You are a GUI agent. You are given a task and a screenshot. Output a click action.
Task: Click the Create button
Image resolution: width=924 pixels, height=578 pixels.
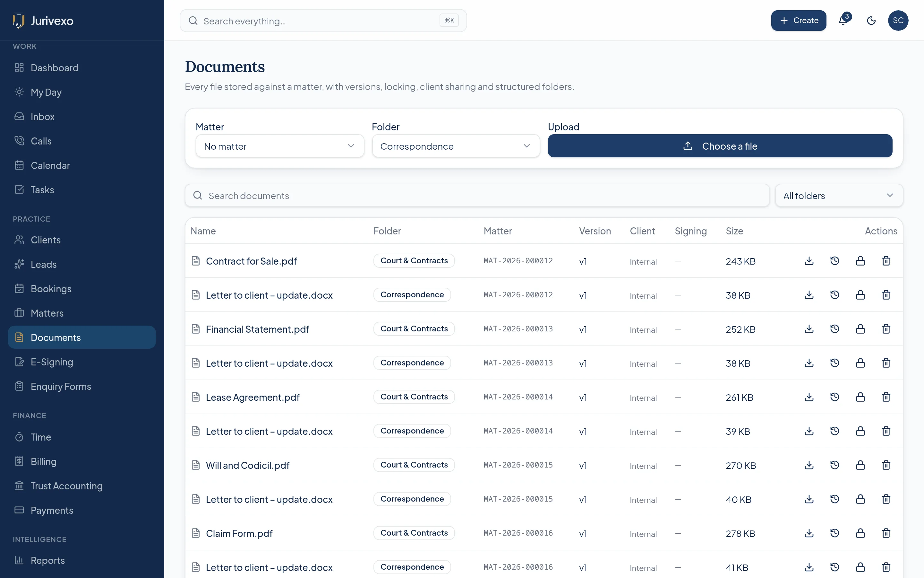(798, 20)
